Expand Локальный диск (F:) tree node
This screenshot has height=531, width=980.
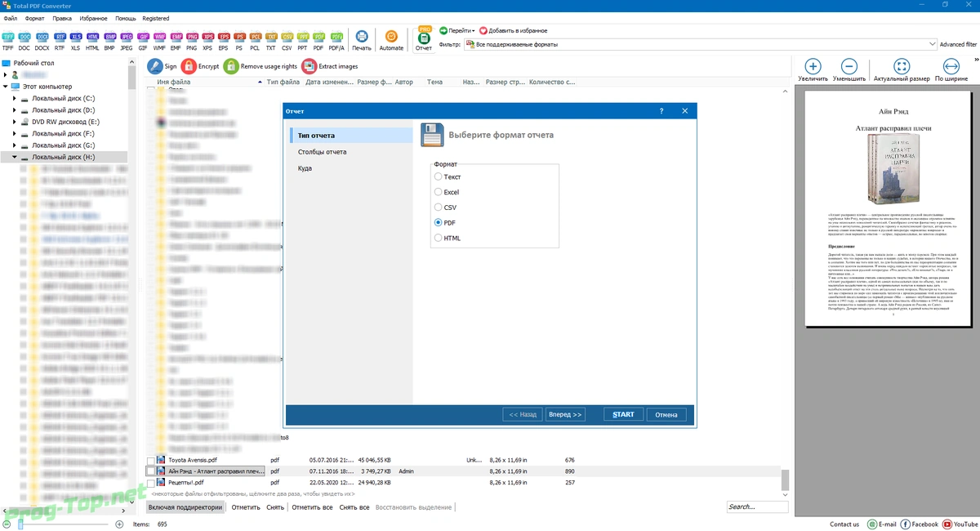[x=15, y=133]
